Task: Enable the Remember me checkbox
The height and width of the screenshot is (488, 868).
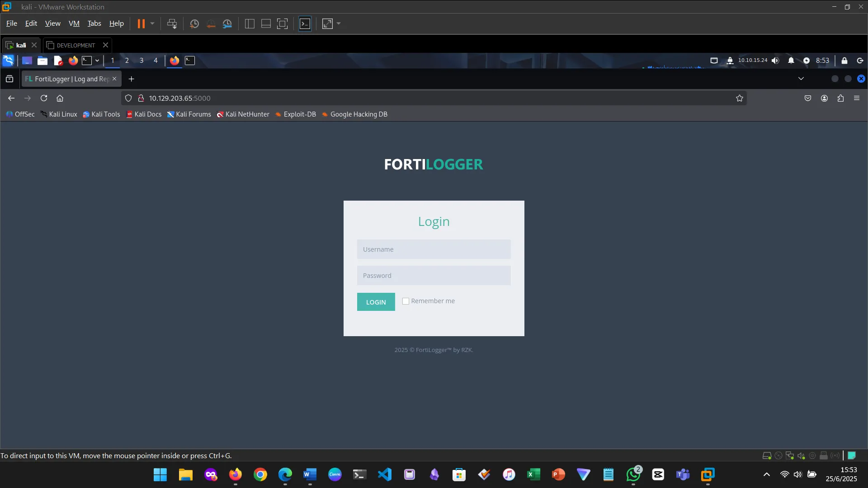Action: 406,301
